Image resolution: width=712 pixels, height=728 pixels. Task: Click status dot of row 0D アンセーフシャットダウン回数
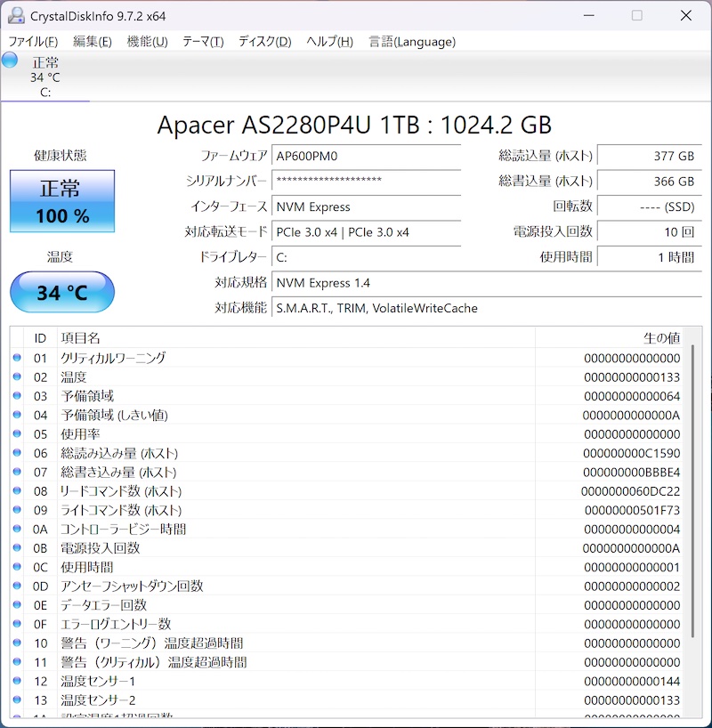17,586
